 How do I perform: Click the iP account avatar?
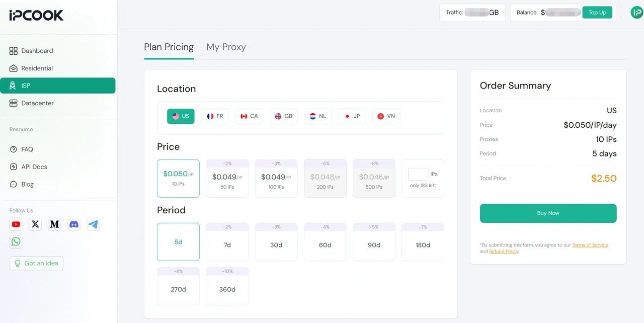[636, 12]
